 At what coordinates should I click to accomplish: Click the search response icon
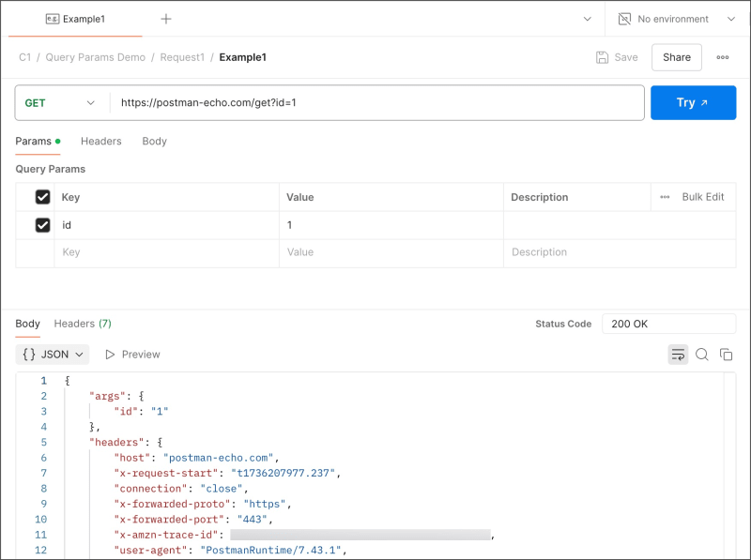pos(702,355)
